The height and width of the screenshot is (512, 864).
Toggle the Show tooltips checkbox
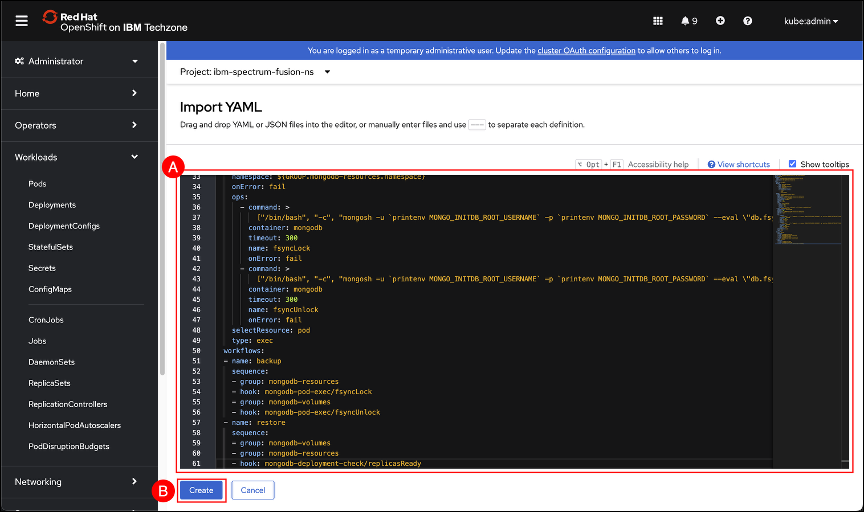pyautogui.click(x=793, y=164)
